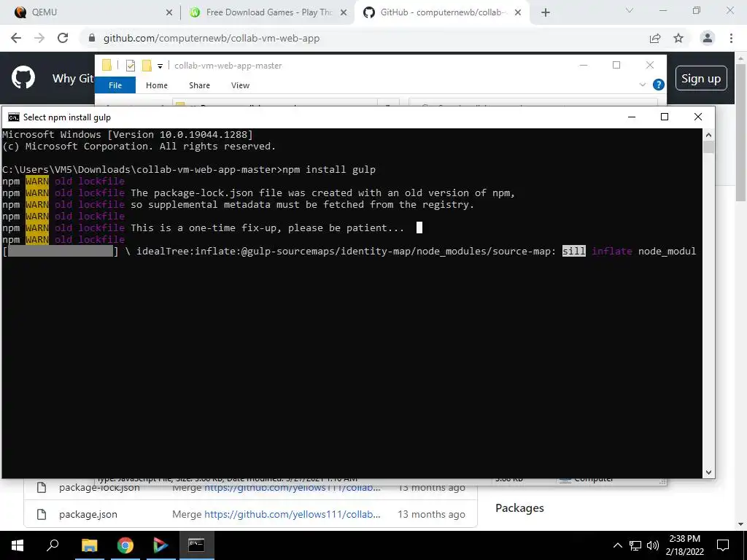
Task: Open Chrome profile avatar
Action: tap(708, 38)
